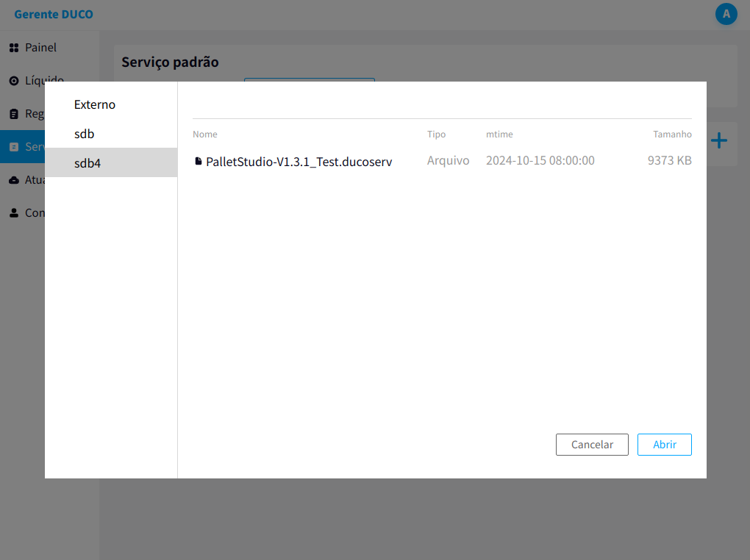This screenshot has width=750, height=560.
Task: Select the sdb4 partition
Action: (x=111, y=162)
